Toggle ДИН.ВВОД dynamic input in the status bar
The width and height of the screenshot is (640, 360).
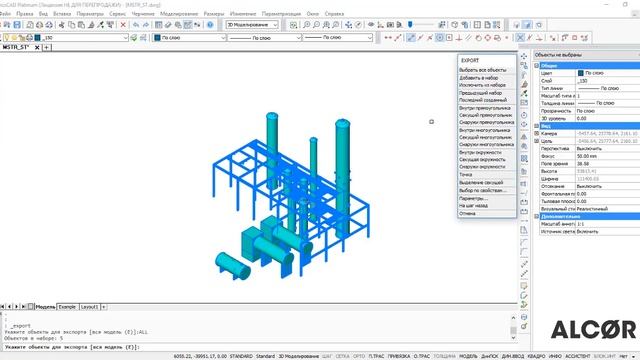(512, 356)
